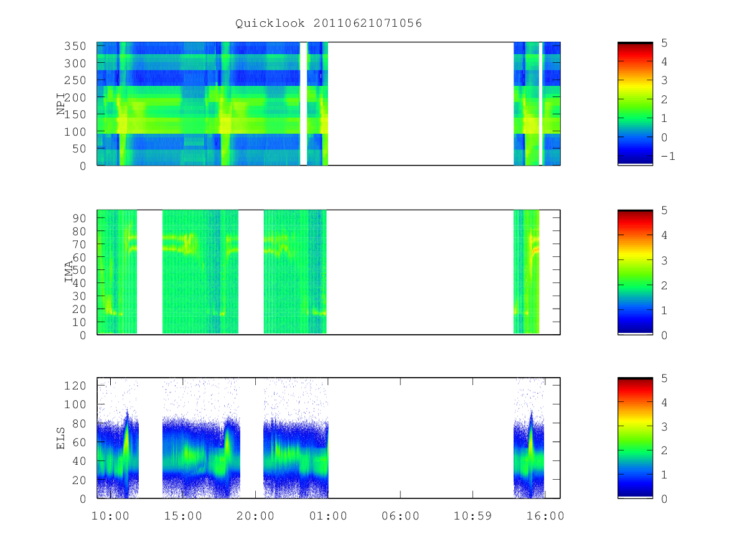The width and height of the screenshot is (747, 560).
Task: Select the NPI y-axis label
Action: click(61, 103)
